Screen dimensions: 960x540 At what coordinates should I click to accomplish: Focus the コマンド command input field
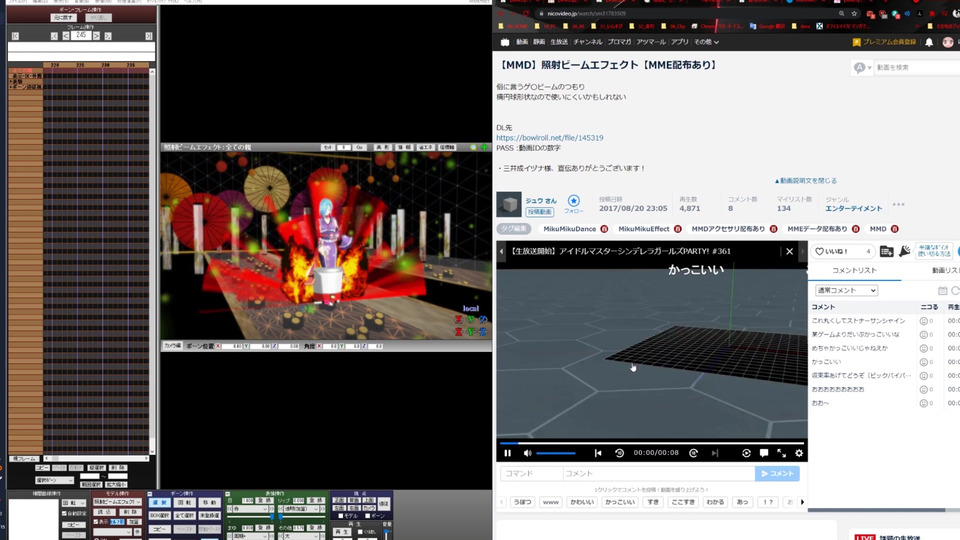tap(531, 473)
